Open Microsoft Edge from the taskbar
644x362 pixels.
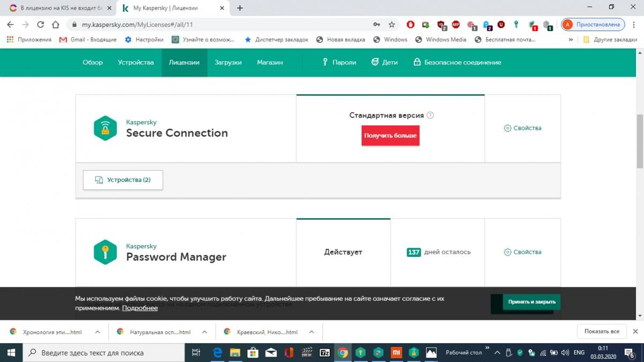(218, 352)
